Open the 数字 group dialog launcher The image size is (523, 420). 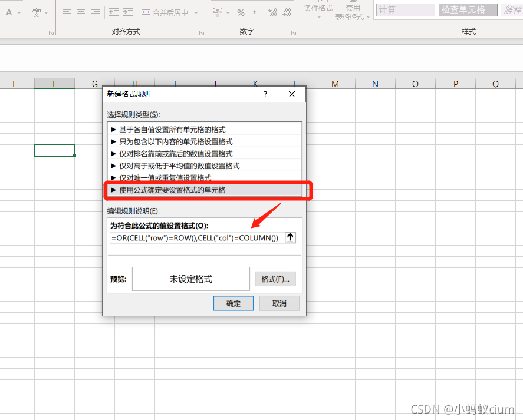pyautogui.click(x=294, y=32)
